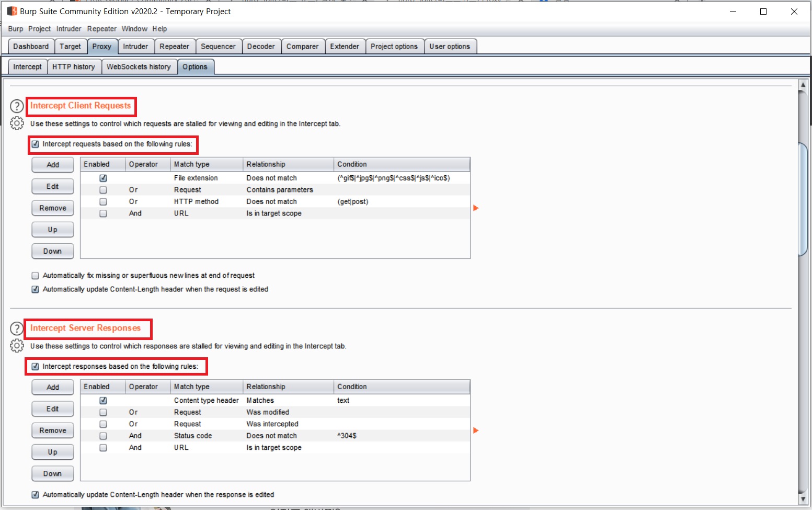Screen dimensions: 812x510
Task: Switch to Intercept sub-tab
Action: (27, 67)
